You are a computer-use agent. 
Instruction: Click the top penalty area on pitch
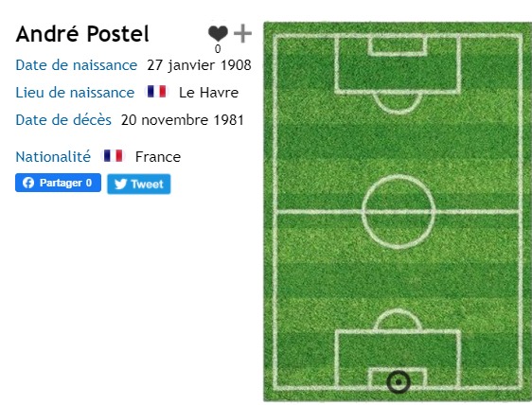[x=398, y=64]
